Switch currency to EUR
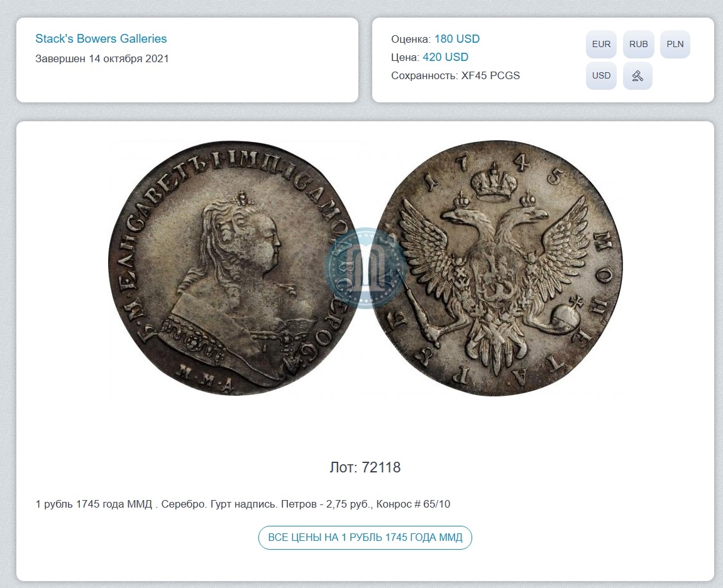This screenshot has width=723, height=588. [x=601, y=44]
